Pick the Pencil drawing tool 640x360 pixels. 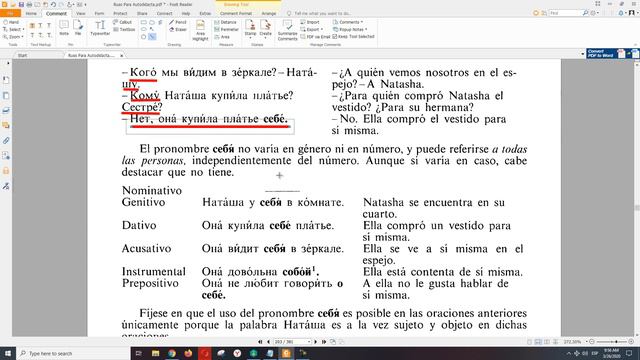point(178,22)
